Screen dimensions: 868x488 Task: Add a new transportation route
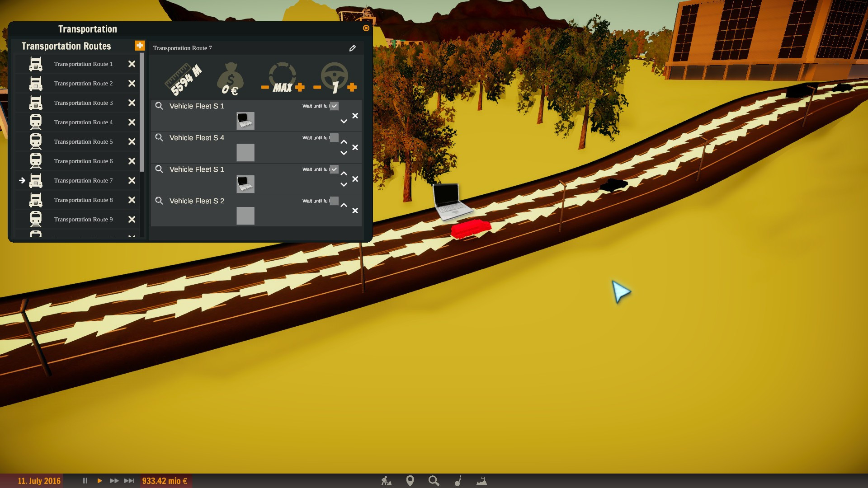click(x=140, y=46)
